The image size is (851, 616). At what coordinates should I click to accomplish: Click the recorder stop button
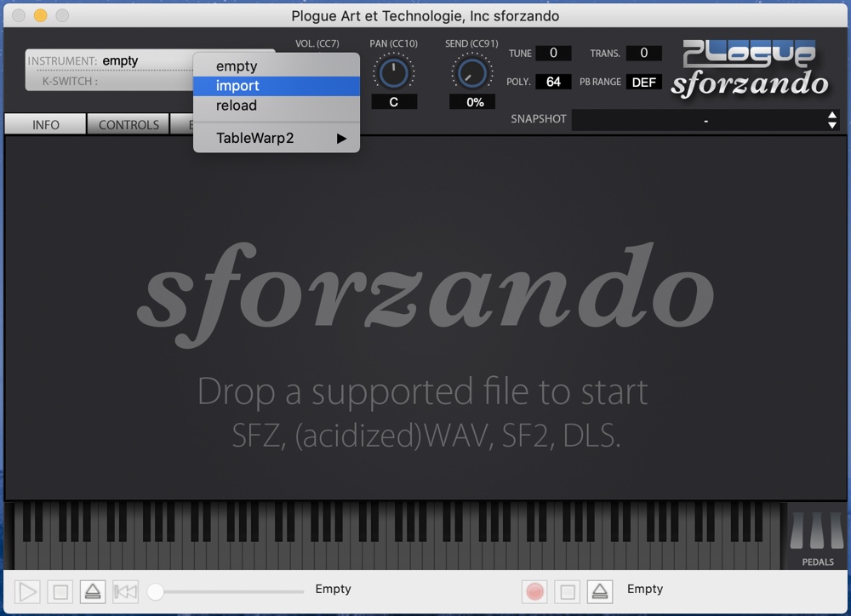tap(567, 591)
